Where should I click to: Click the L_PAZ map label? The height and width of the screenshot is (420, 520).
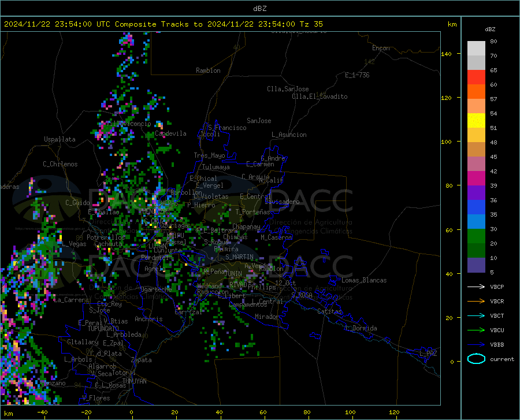pyautogui.click(x=428, y=354)
